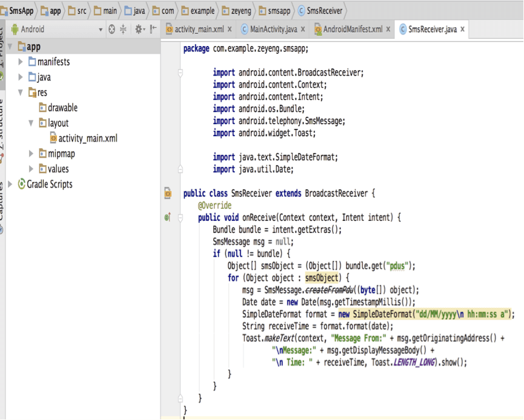
Task: Close the SmsReceiver.java tab
Action: tap(463, 29)
